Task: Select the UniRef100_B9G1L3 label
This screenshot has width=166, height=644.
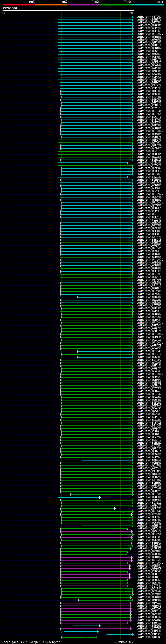Action: point(149,288)
